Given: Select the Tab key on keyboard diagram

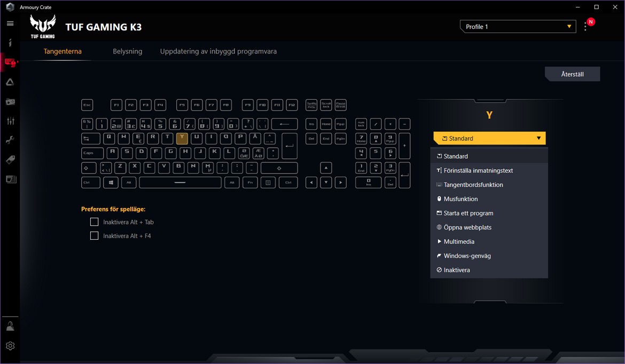Looking at the screenshot, I should (90, 139).
